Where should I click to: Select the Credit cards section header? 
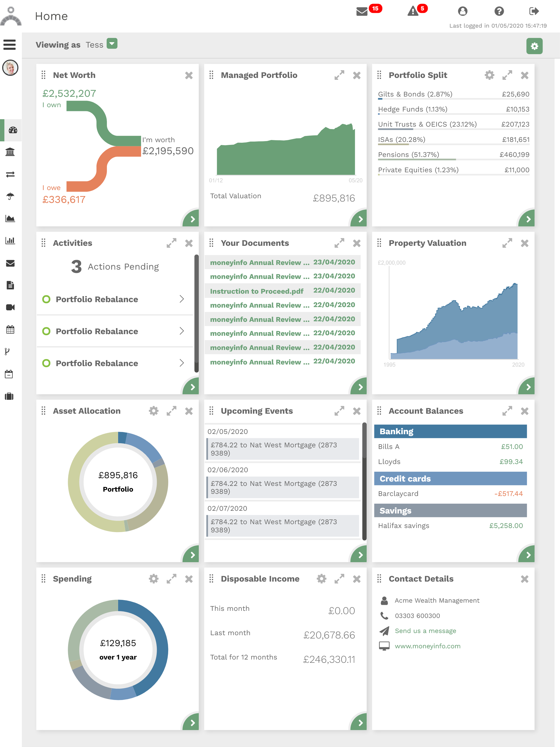[450, 478]
